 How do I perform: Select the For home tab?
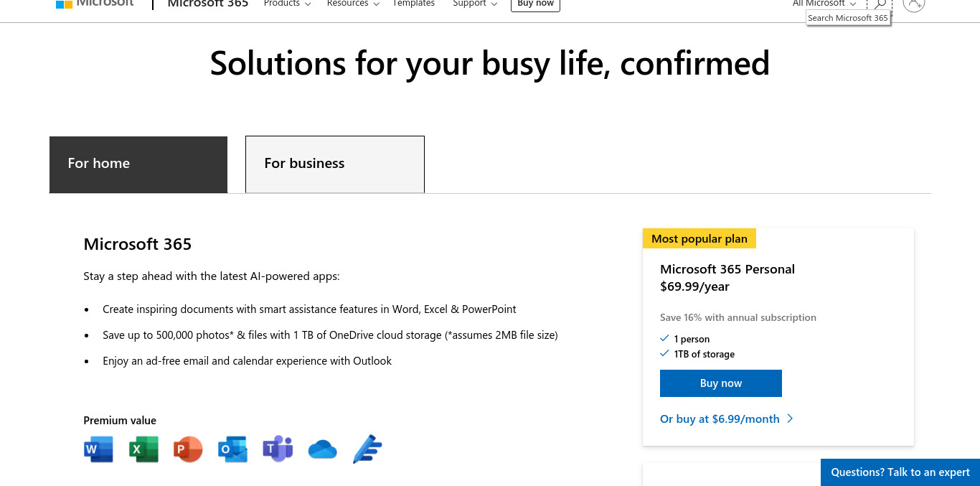pos(138,164)
